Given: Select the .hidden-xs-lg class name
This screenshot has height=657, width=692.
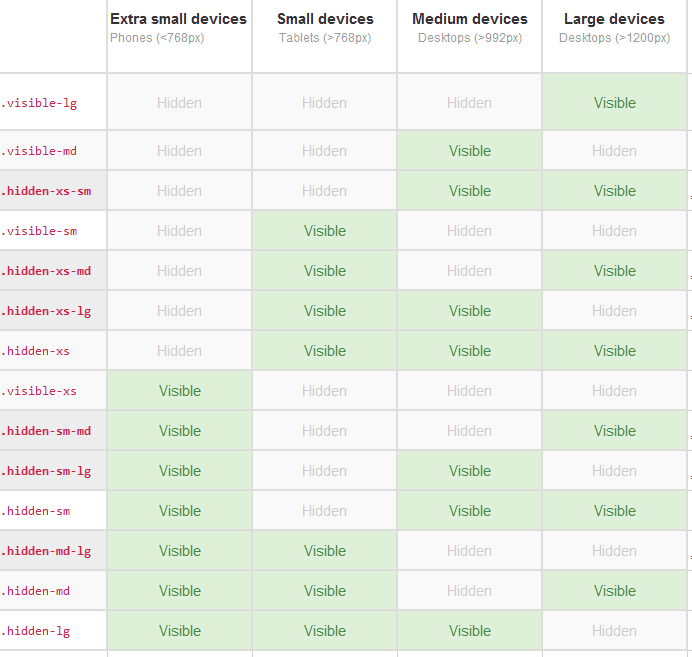Looking at the screenshot, I should (x=46, y=311).
